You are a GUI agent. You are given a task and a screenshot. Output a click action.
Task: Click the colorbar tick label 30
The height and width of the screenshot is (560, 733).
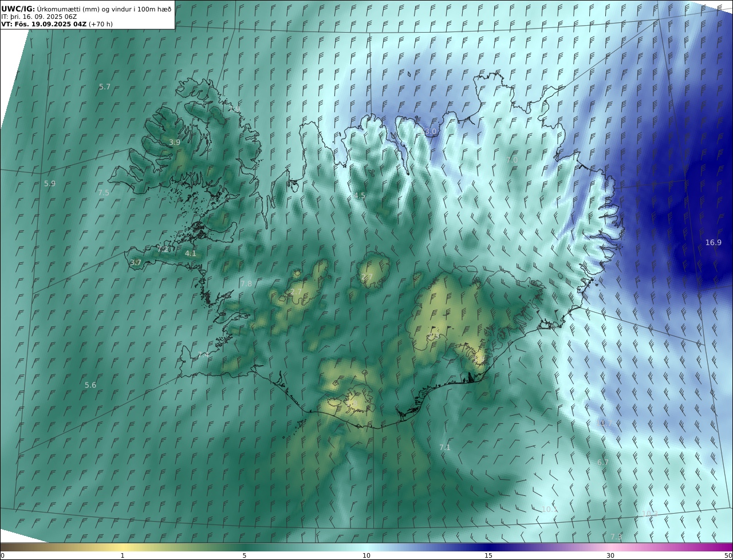[x=610, y=555]
